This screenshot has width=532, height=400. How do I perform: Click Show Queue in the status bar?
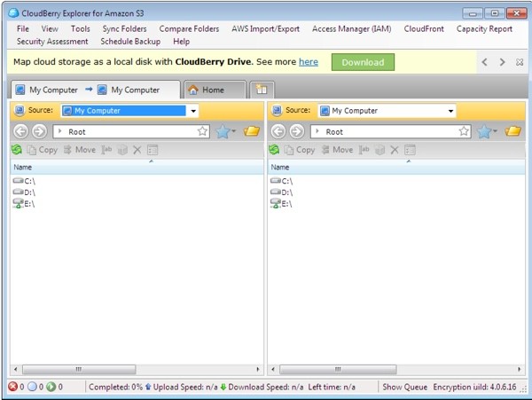coord(404,387)
